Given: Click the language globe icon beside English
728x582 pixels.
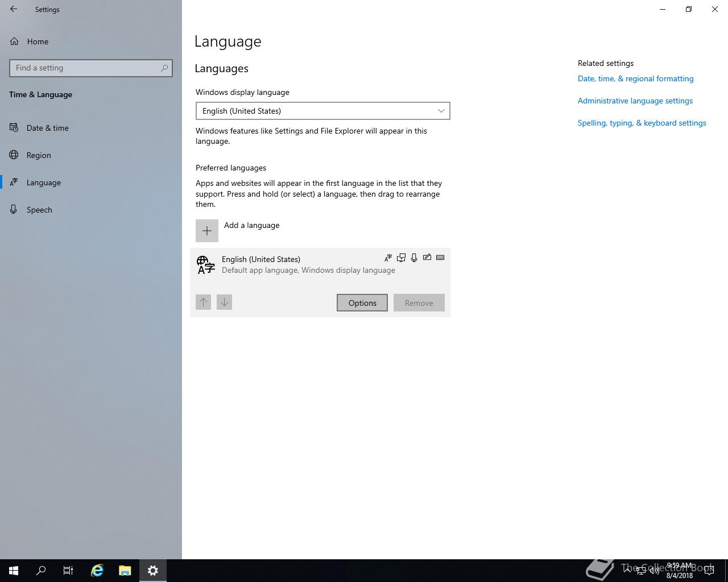Looking at the screenshot, I should (x=206, y=265).
